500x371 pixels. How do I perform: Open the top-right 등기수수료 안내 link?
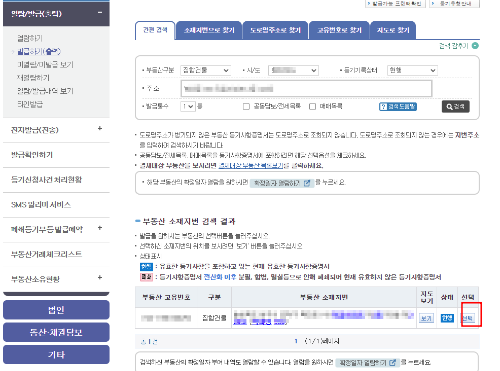455,4
